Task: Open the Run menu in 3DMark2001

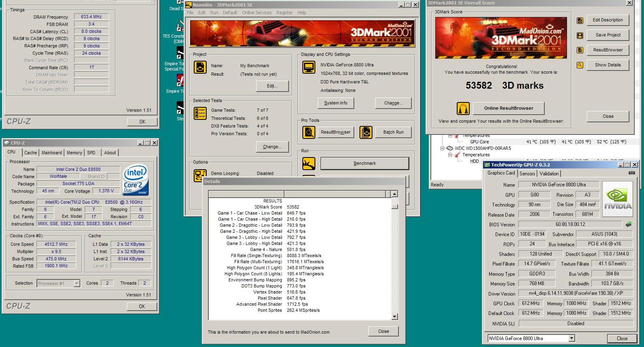Action: pyautogui.click(x=214, y=13)
